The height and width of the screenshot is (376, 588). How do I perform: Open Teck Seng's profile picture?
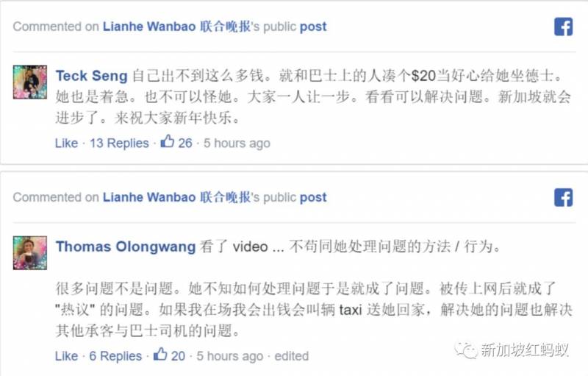coord(30,82)
